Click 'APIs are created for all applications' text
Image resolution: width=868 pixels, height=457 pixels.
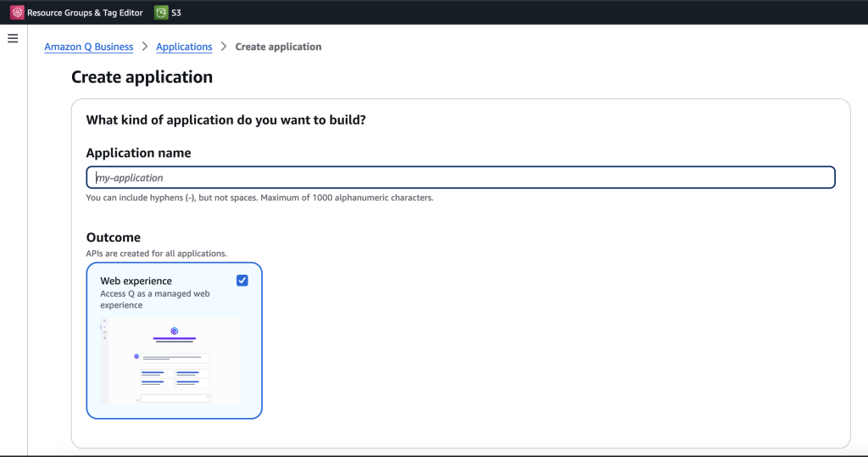point(156,254)
